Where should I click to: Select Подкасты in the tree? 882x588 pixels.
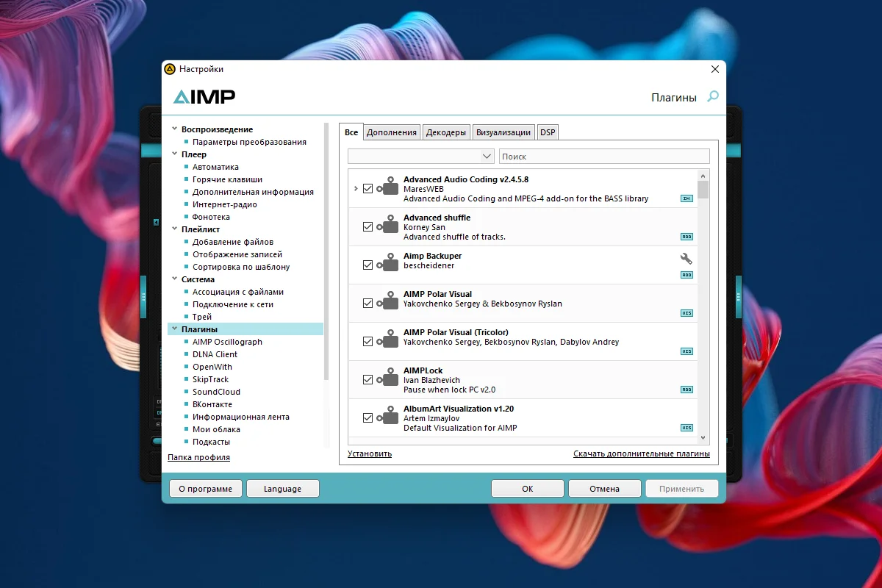pos(211,442)
